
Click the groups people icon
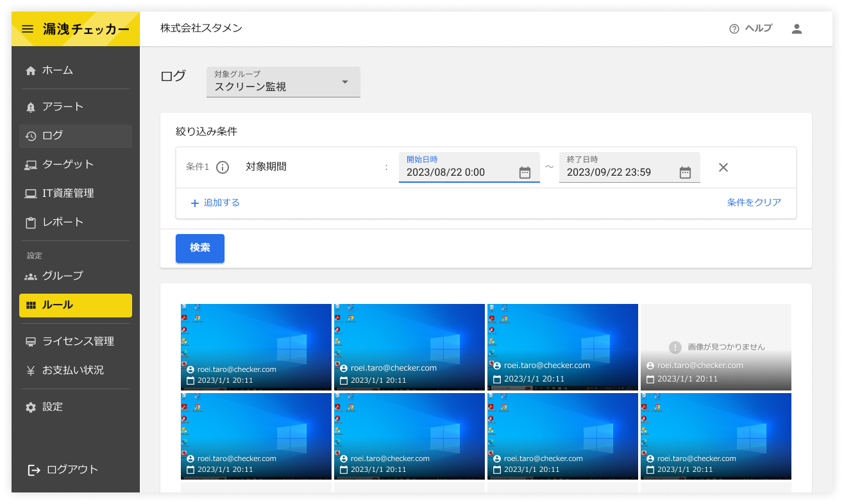[x=30, y=276]
